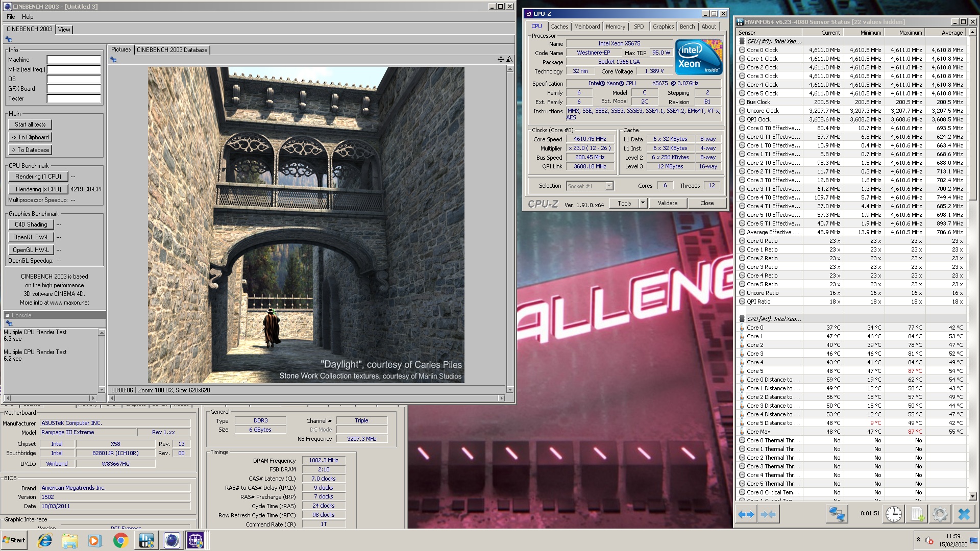The height and width of the screenshot is (551, 980).
Task: Click the To Clipboard button
Action: [x=30, y=137]
